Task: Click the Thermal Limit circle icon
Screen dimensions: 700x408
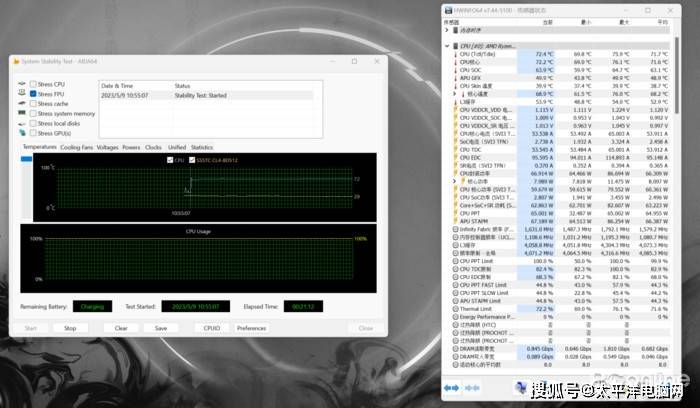Action: [x=456, y=310]
